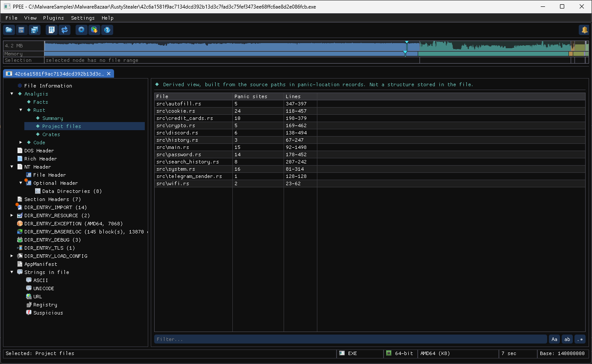592x364 pixels.
Task: Sort table by Lines column header
Action: pos(300,96)
